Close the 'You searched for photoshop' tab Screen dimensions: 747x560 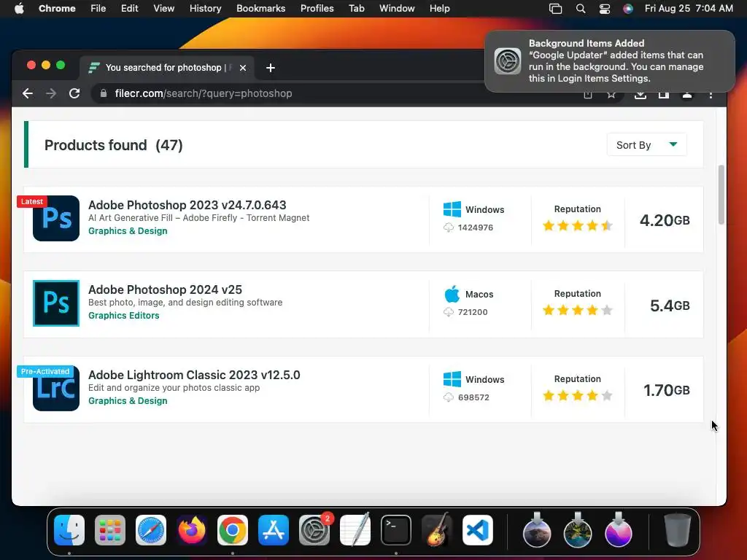(x=243, y=68)
